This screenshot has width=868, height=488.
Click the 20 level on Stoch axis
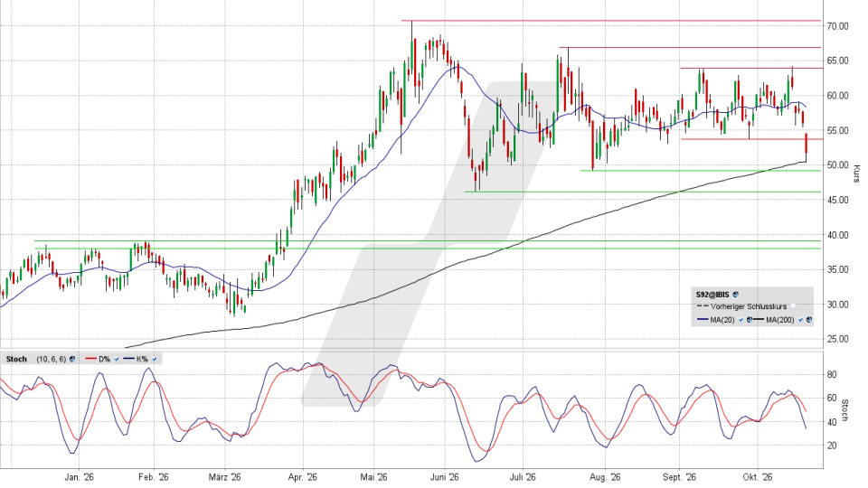[832, 446]
